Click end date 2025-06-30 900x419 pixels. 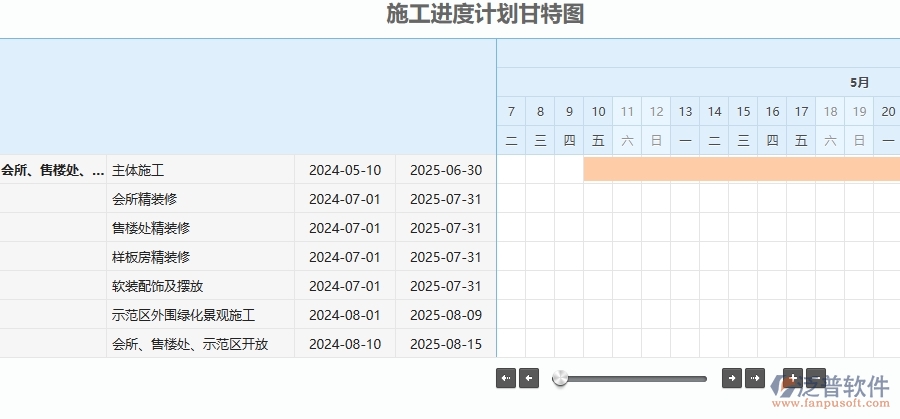(x=446, y=170)
